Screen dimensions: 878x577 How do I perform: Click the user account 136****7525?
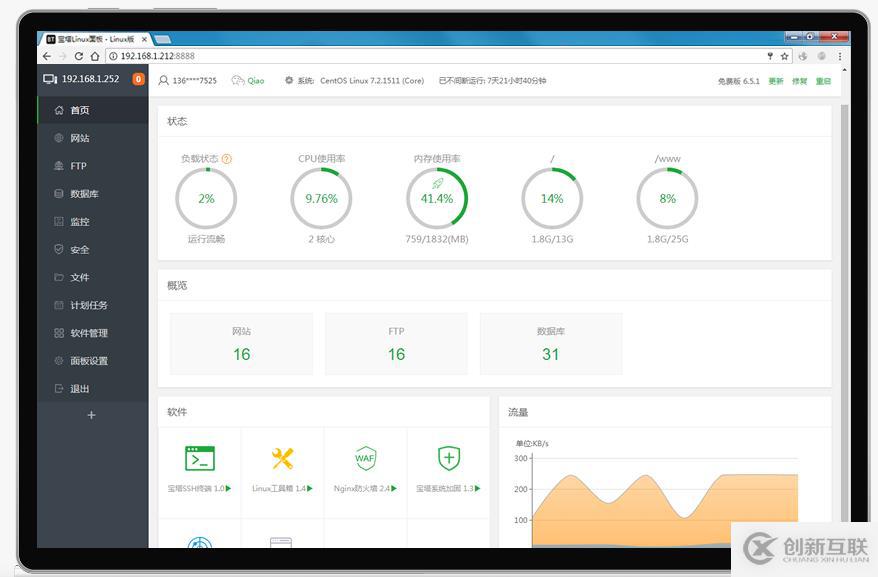click(188, 81)
